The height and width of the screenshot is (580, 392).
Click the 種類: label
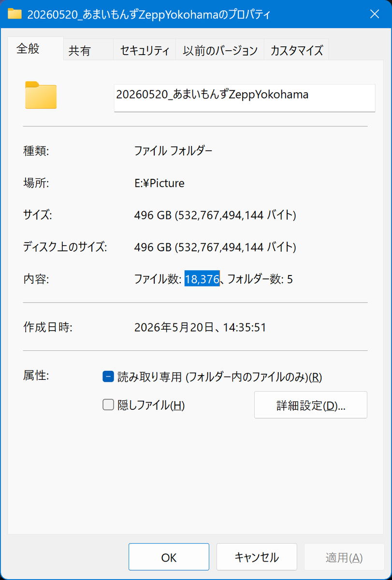[36, 151]
